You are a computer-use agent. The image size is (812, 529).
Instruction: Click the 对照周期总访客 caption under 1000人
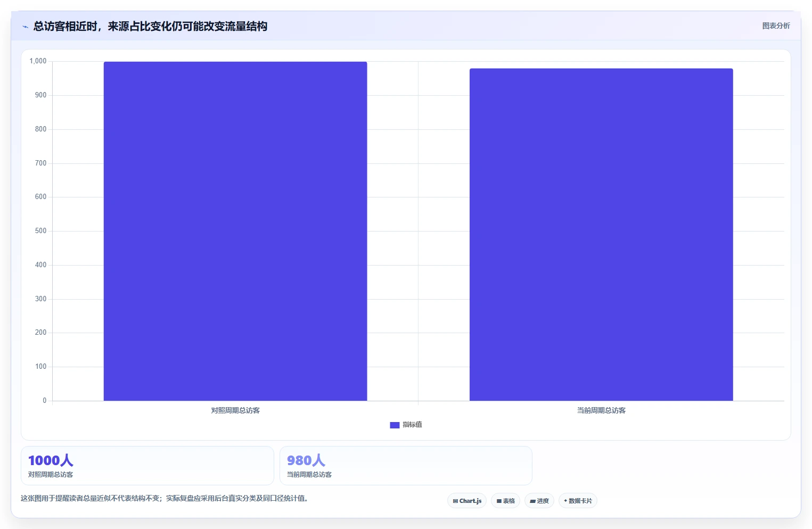(x=51, y=475)
